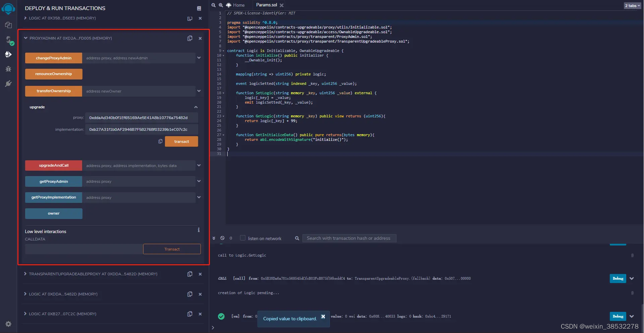This screenshot has width=644, height=333.
Task: Click the Remix logo home icon
Action: point(8,8)
